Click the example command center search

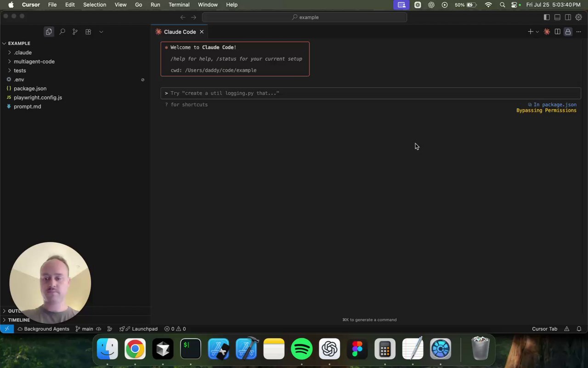(305, 17)
